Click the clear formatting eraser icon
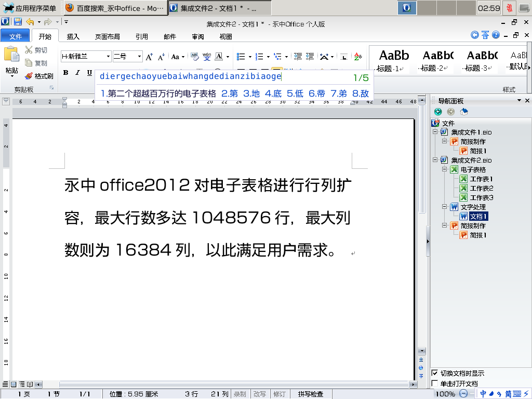Viewport: 532px width, 399px height. click(194, 57)
